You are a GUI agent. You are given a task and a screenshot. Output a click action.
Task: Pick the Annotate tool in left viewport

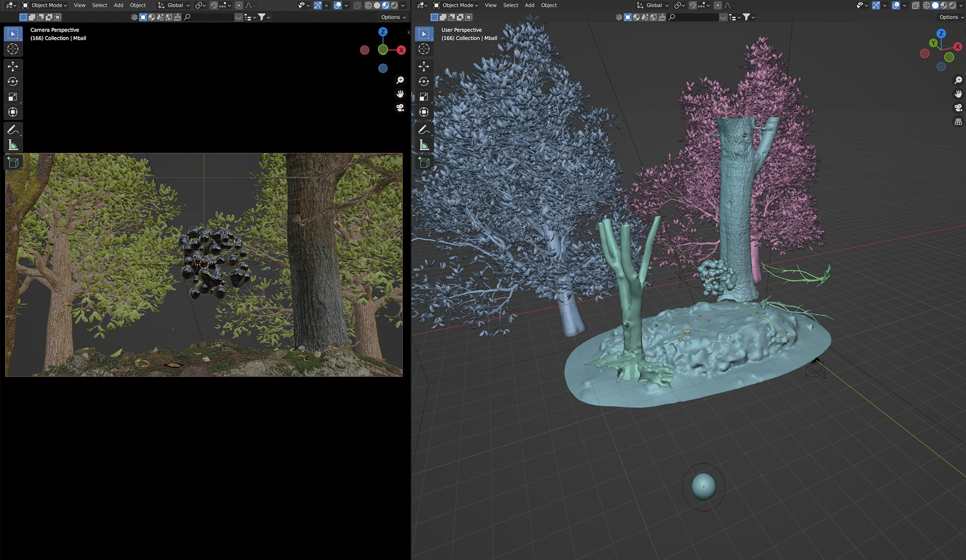pos(13,130)
